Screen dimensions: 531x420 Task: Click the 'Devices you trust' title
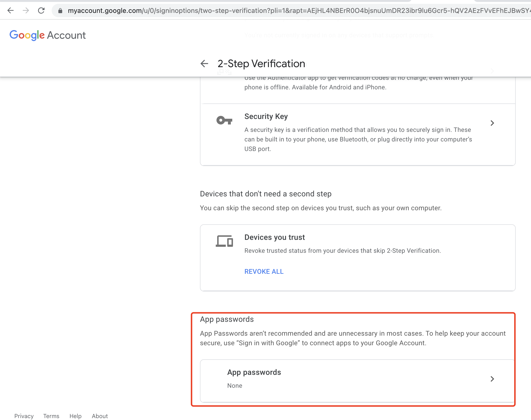[x=275, y=237]
